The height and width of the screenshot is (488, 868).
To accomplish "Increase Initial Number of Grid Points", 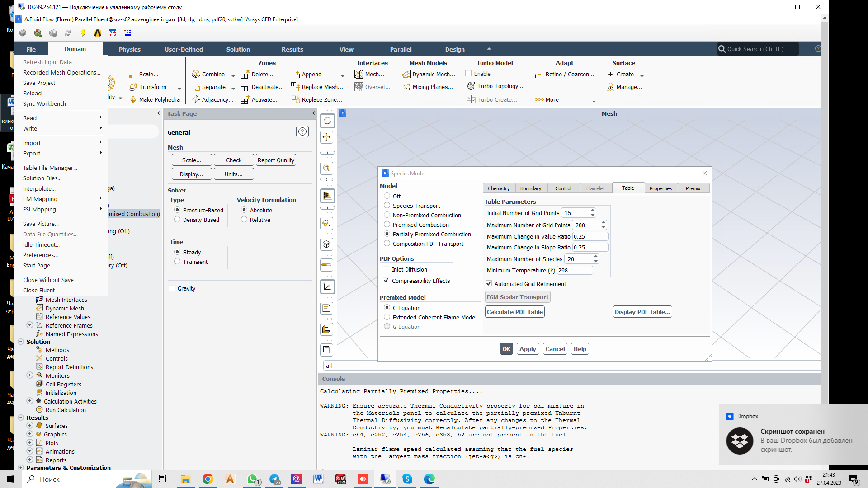I will pos(593,211).
